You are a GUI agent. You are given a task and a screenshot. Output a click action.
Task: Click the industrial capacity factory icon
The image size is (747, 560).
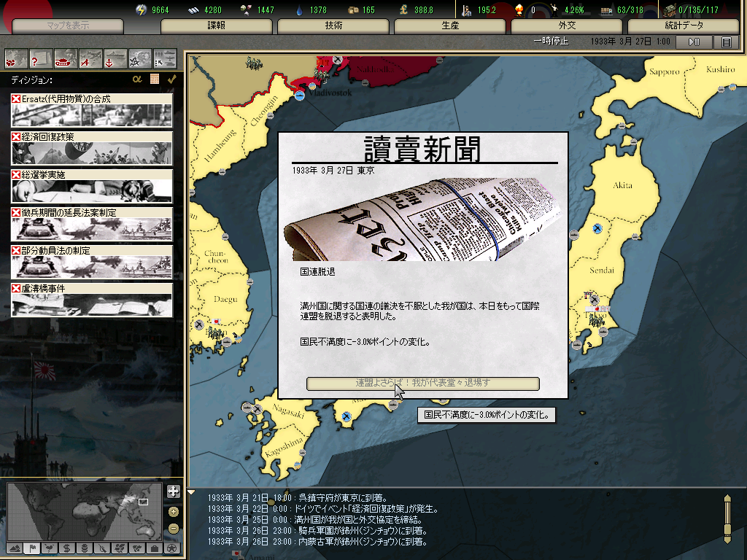670,9
